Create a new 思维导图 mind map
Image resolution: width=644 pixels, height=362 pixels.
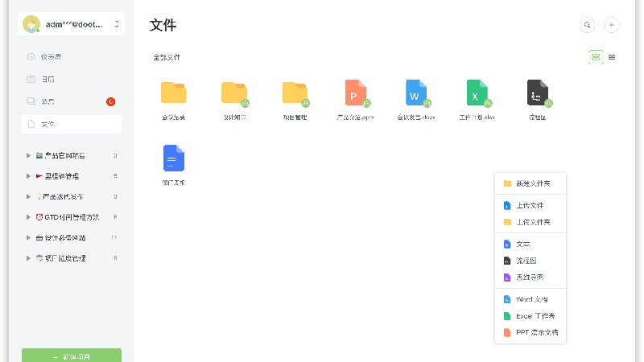tap(530, 278)
